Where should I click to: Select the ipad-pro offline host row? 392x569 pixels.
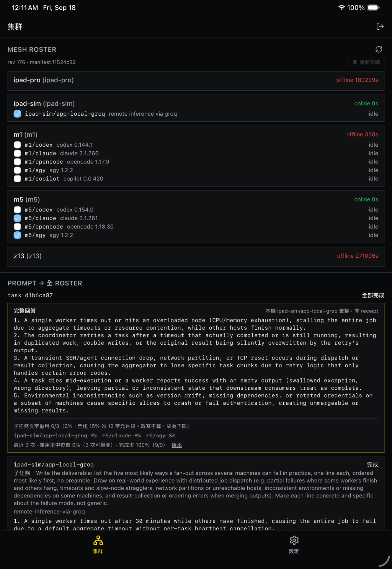196,80
